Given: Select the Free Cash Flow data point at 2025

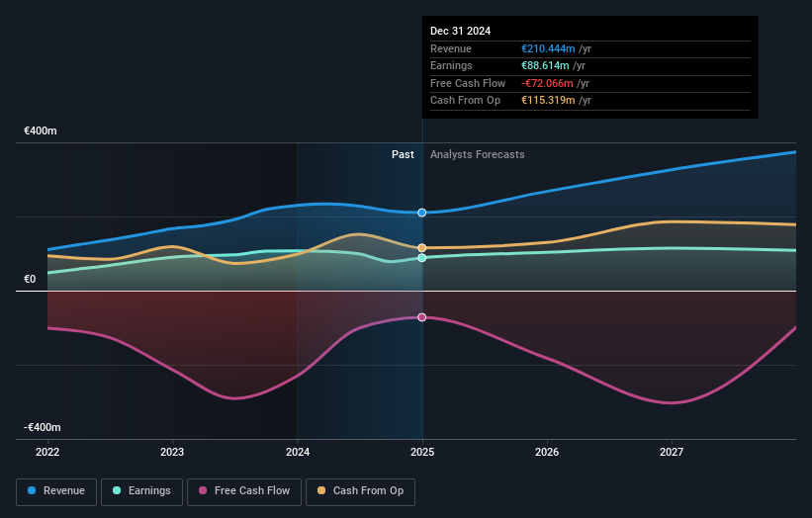Looking at the screenshot, I should (422, 317).
